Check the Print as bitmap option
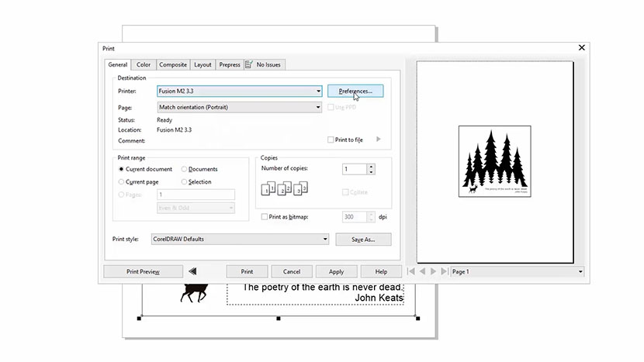644x362 pixels. click(x=265, y=217)
